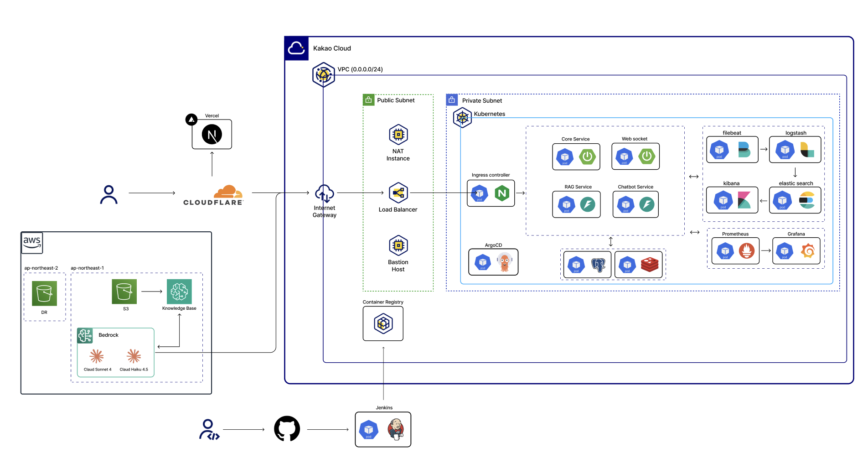Select the Prometheus flame icon
Image resolution: width=868 pixels, height=469 pixels.
[747, 251]
